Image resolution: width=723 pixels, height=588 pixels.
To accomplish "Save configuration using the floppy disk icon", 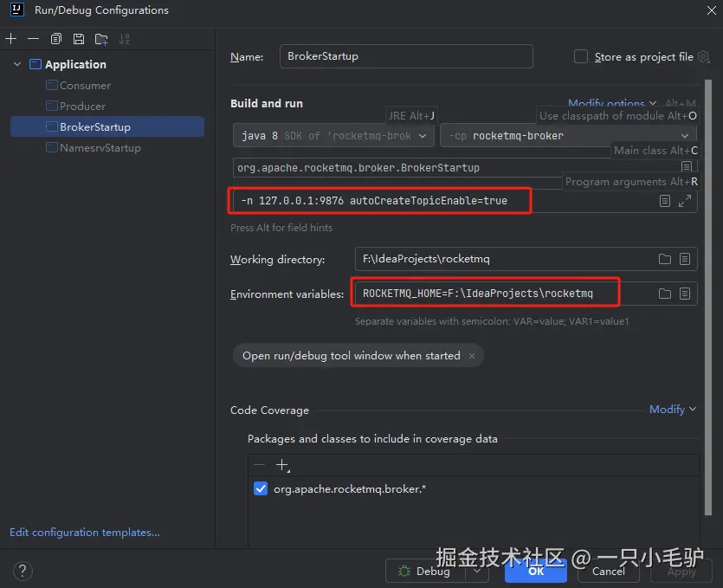I will click(79, 39).
